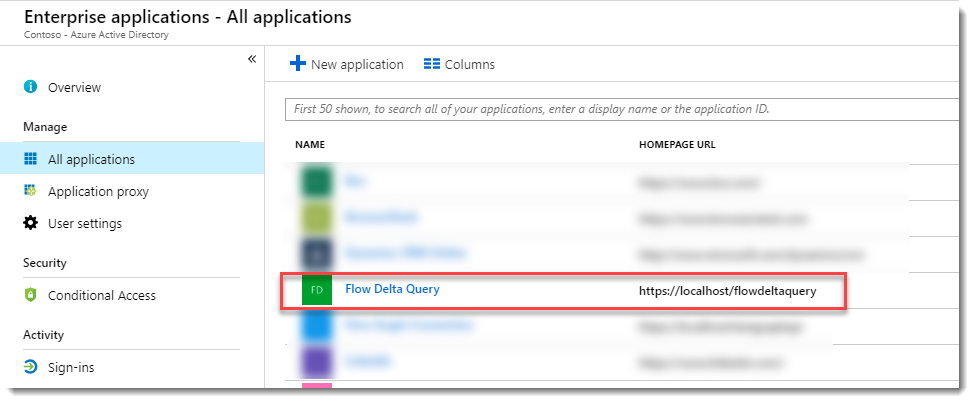Click the Contoso - Azure Active Directory subtitle
Image resolution: width=974 pixels, height=403 pixels.
pyautogui.click(x=96, y=35)
